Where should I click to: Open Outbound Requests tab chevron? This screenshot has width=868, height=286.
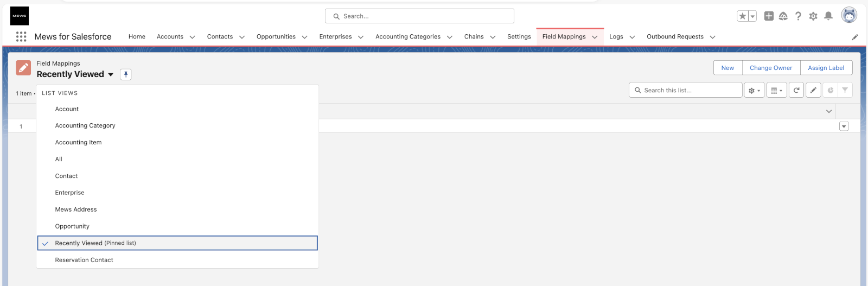pos(712,37)
